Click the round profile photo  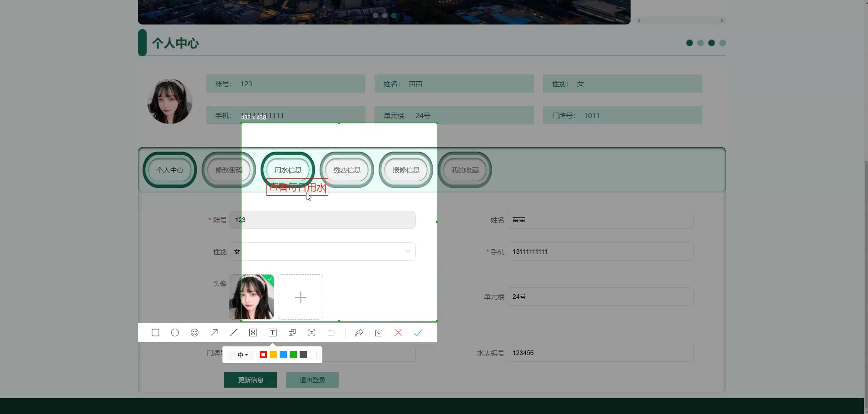pos(170,101)
